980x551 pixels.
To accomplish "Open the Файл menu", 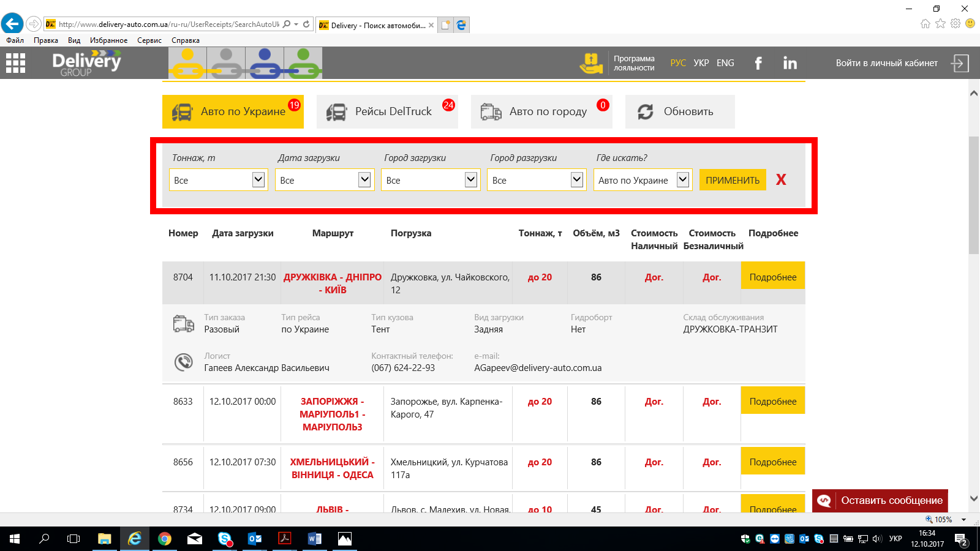I will [15, 40].
